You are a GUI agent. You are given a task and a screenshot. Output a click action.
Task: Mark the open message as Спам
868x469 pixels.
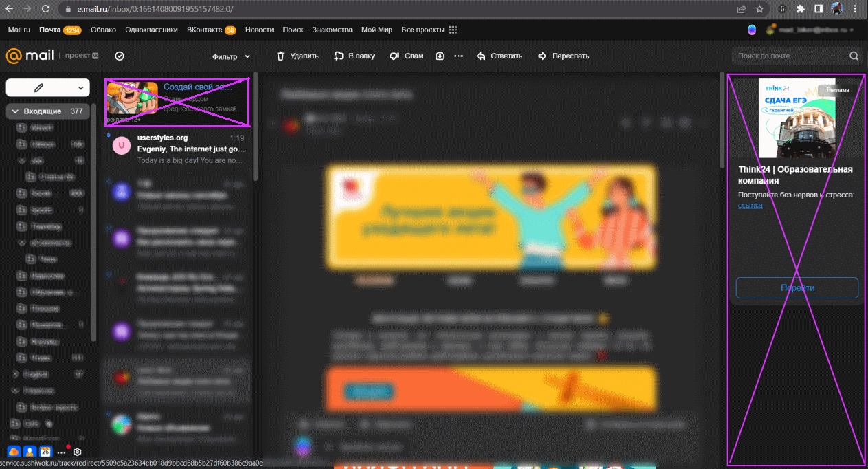click(406, 56)
